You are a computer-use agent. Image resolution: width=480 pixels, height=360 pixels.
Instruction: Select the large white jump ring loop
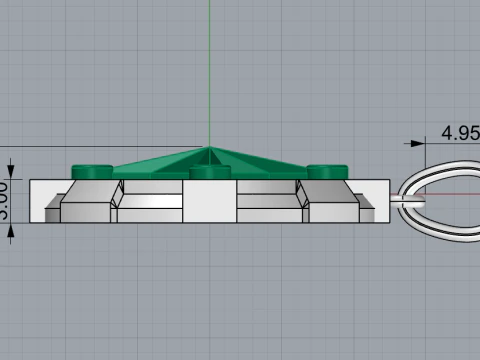tap(439, 201)
